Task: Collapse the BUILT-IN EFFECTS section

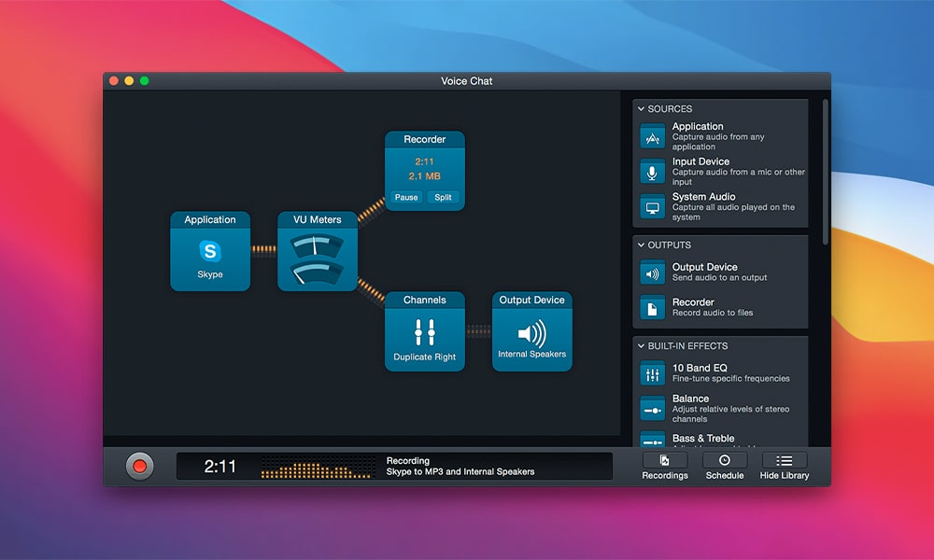Action: pyautogui.click(x=641, y=345)
